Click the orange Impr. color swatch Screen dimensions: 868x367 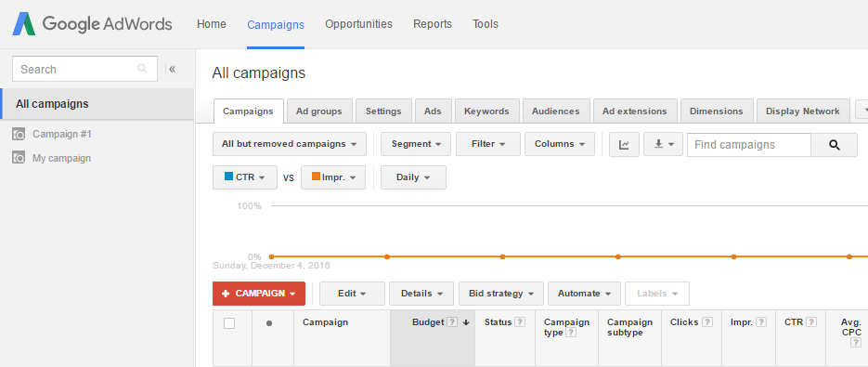coord(316,177)
